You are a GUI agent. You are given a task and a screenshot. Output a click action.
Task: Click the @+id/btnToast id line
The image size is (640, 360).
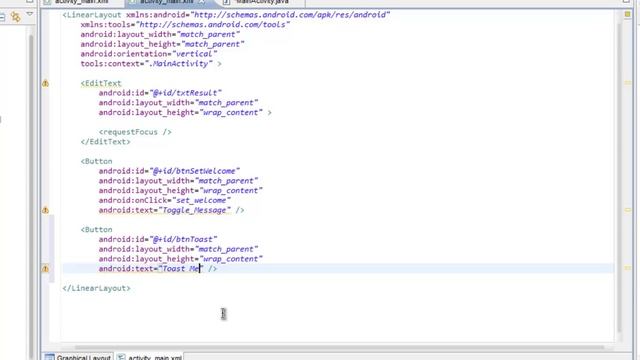pos(158,240)
